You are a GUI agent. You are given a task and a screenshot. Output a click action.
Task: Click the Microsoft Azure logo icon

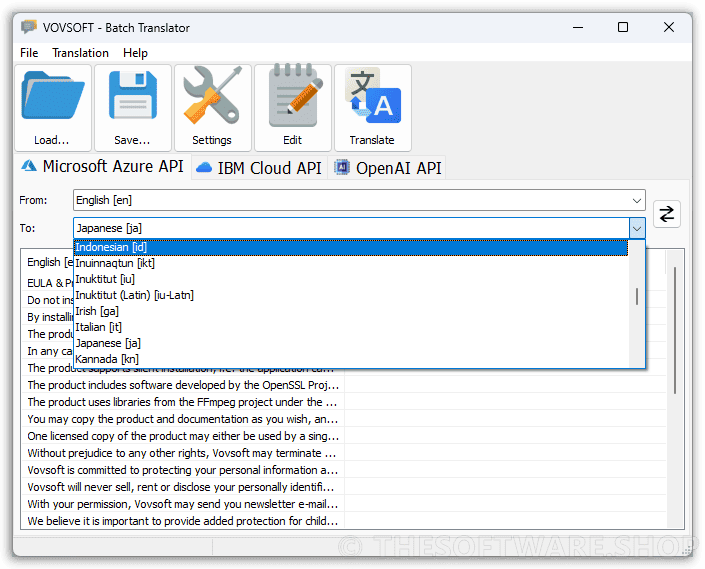click(29, 166)
